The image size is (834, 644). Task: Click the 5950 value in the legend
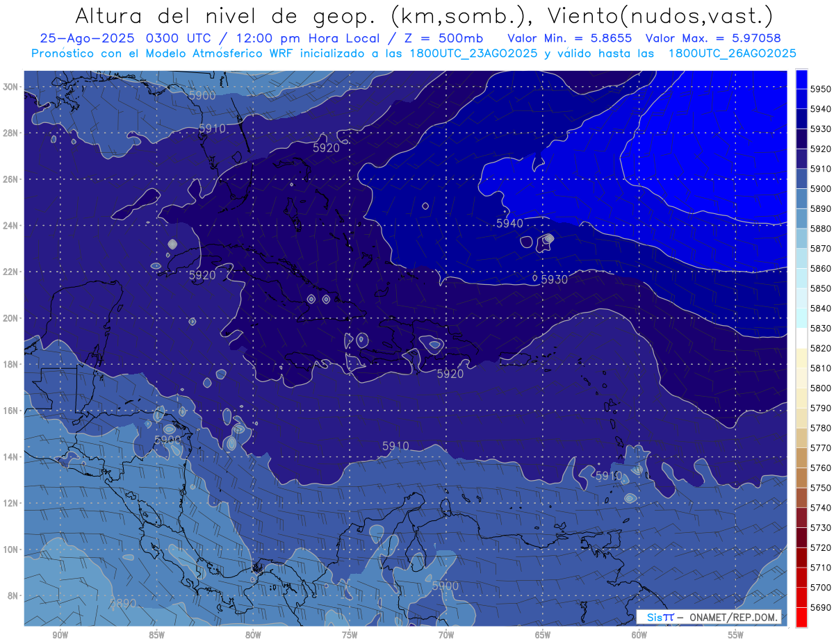click(821, 89)
